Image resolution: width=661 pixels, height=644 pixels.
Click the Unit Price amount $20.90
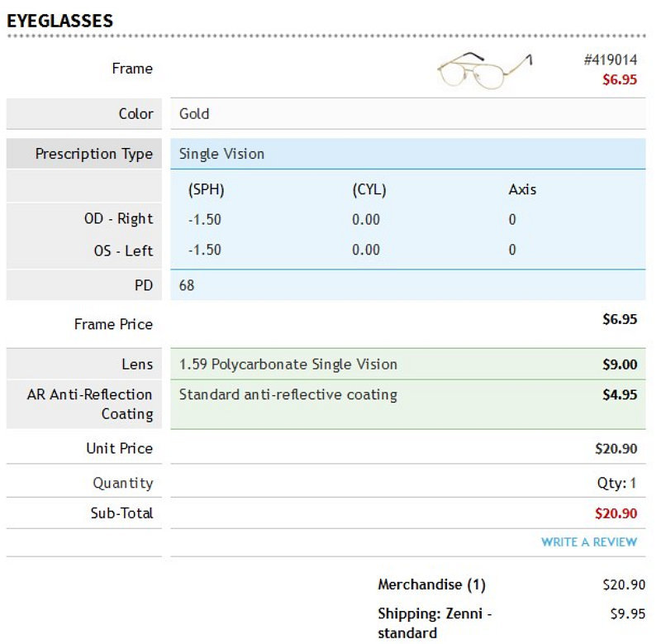coord(616,449)
